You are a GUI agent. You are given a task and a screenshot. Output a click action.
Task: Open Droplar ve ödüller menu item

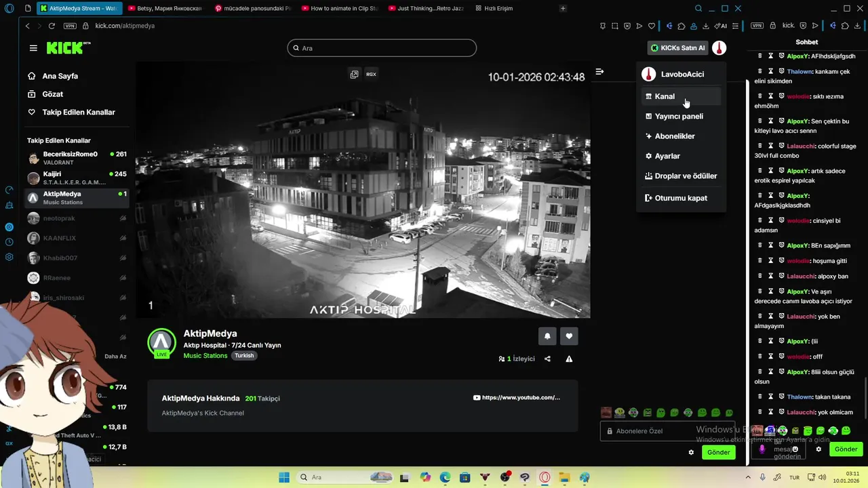click(x=681, y=176)
